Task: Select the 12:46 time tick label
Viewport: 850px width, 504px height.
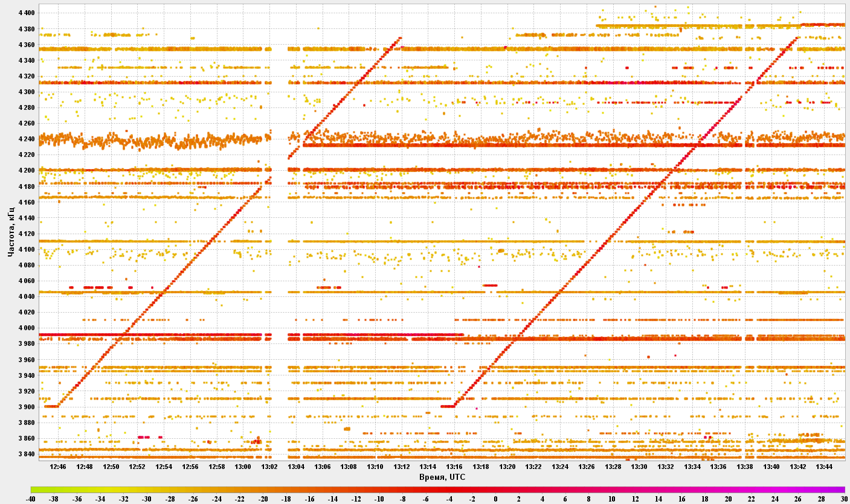Action: coord(58,467)
